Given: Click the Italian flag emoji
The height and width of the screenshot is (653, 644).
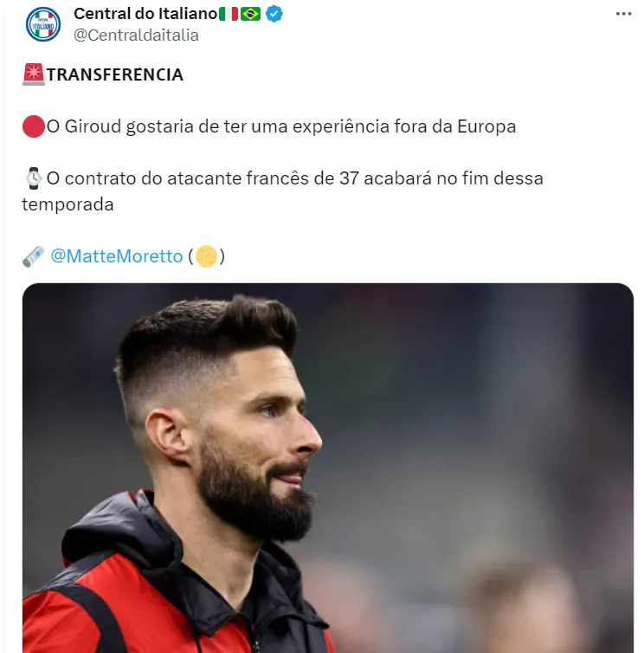Looking at the screenshot, I should coord(229,14).
